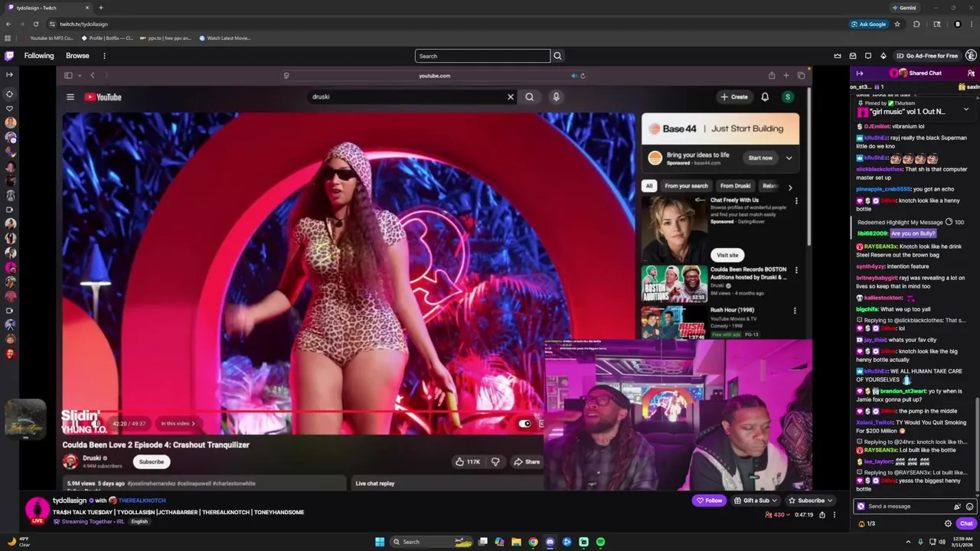This screenshot has width=980, height=551.
Task: Open Chrome three-dot menu
Action: (x=972, y=24)
